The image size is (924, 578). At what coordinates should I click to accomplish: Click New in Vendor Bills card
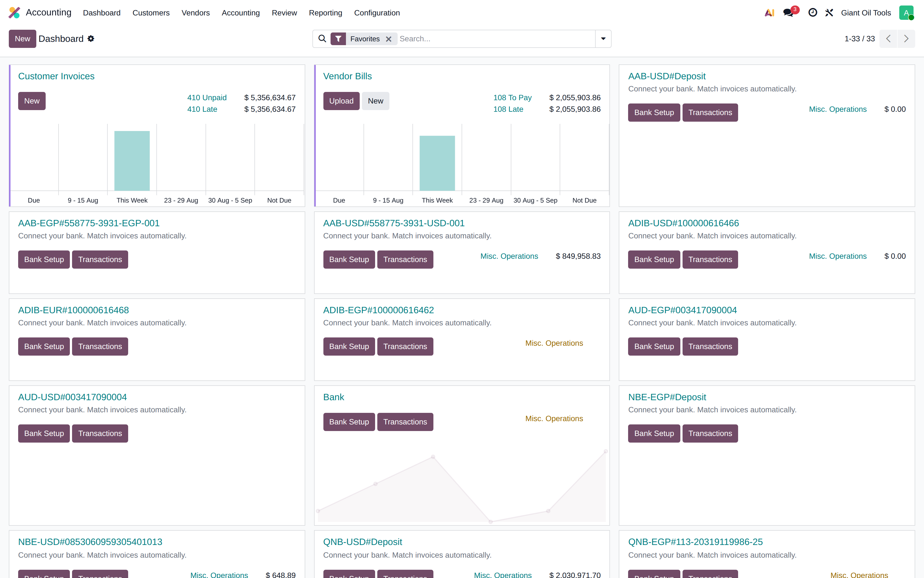click(x=375, y=101)
